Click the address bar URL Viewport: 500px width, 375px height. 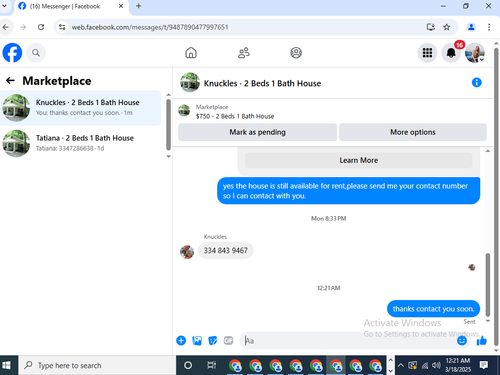click(150, 27)
